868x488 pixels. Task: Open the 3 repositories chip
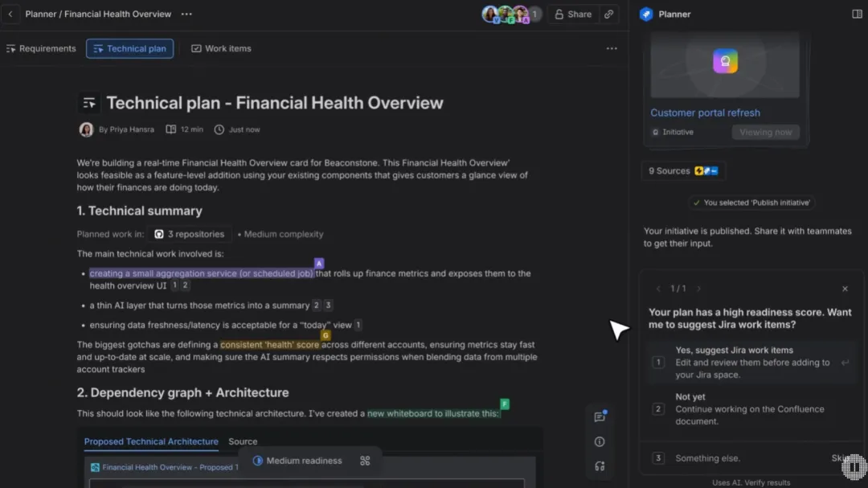(190, 234)
